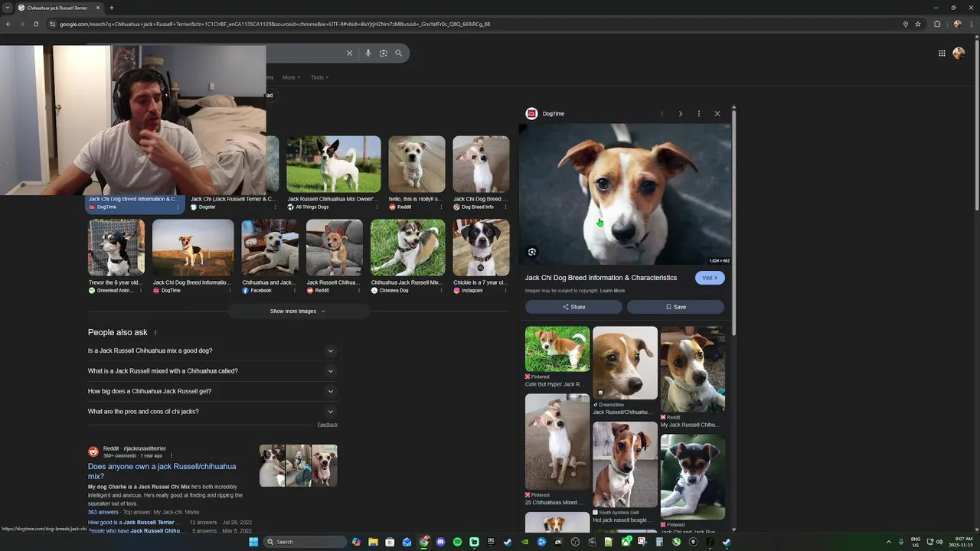The image size is (980, 551).
Task: Select Chihuahua Jack Russell Mix Chiwawa Dog thumbnail
Action: (x=408, y=247)
